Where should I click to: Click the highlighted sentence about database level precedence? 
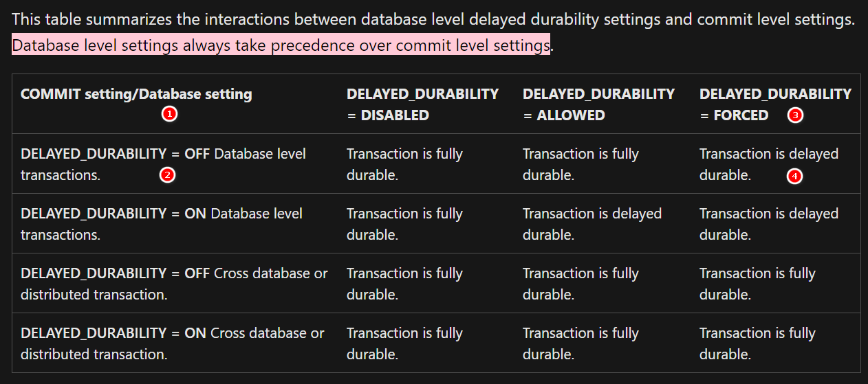(281, 45)
